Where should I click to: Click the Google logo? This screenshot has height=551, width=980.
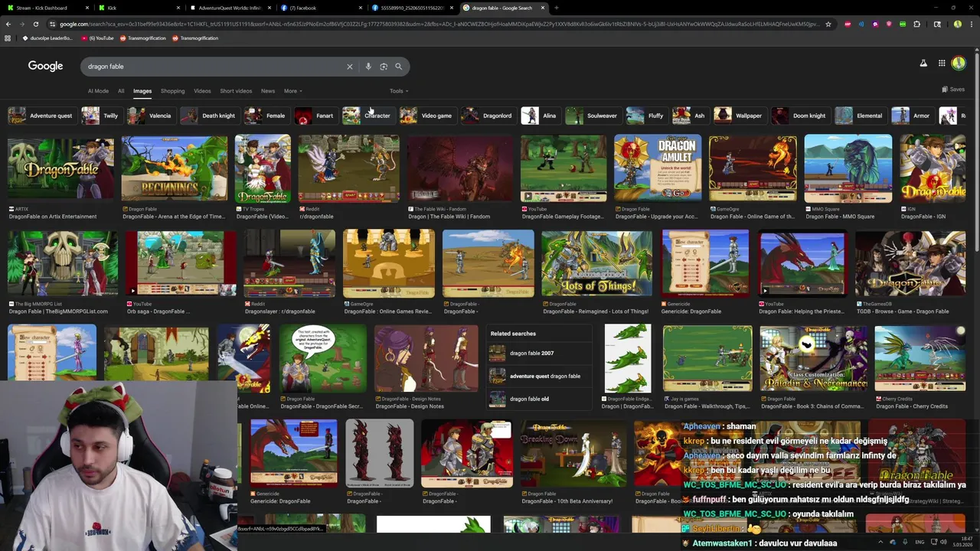(x=46, y=67)
